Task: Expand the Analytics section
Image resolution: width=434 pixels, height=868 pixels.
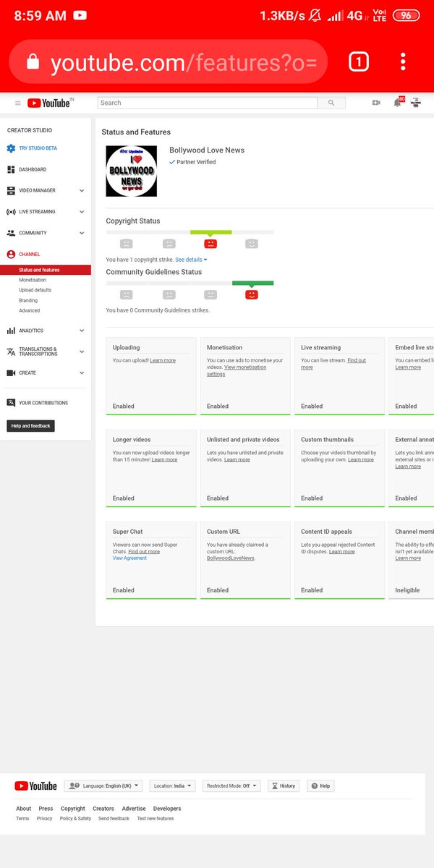Action: 82,331
